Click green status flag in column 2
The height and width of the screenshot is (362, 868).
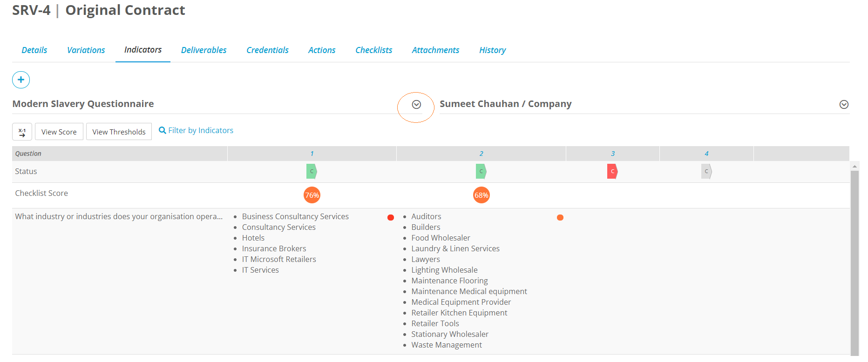(x=481, y=171)
